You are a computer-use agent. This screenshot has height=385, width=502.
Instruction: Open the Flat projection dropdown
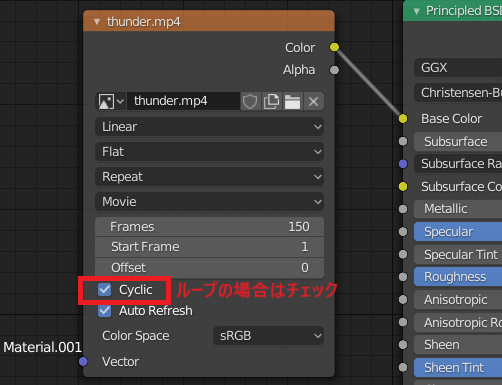point(209,152)
